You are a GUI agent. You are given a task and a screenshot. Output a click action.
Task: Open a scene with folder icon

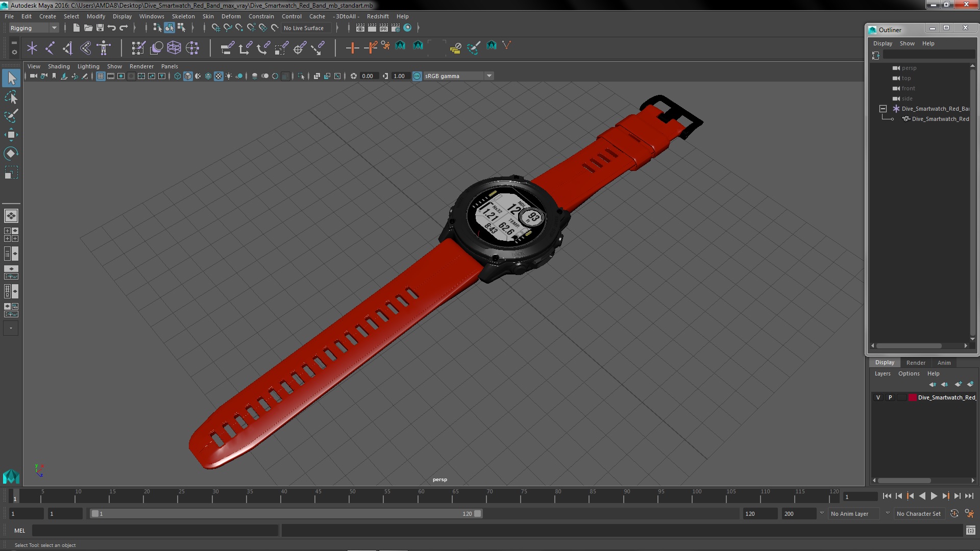point(88,28)
